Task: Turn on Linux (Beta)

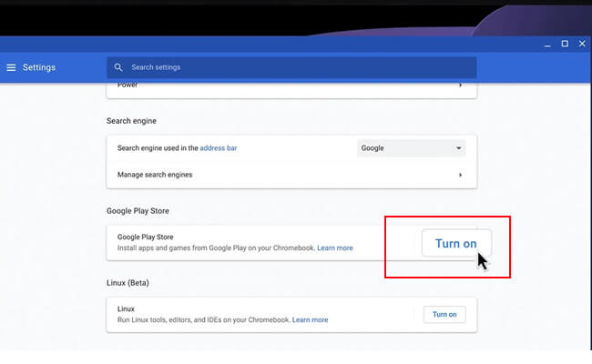Action: coord(444,315)
